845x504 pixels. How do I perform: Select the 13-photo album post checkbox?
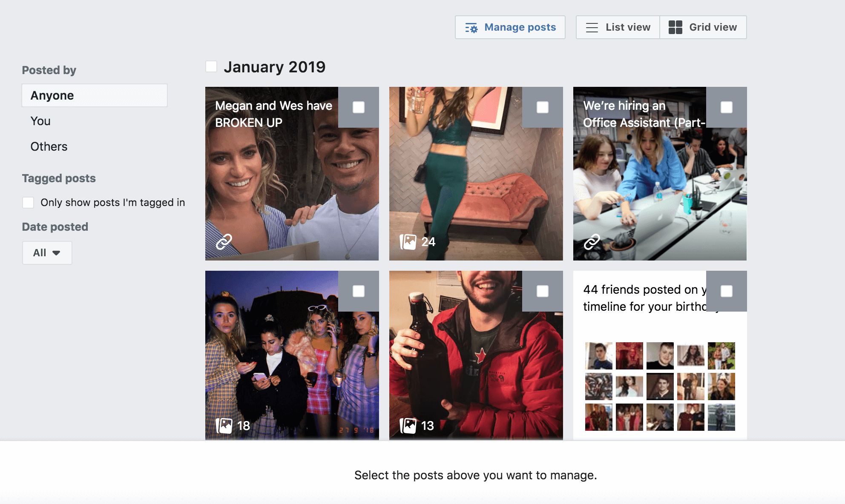tap(543, 291)
